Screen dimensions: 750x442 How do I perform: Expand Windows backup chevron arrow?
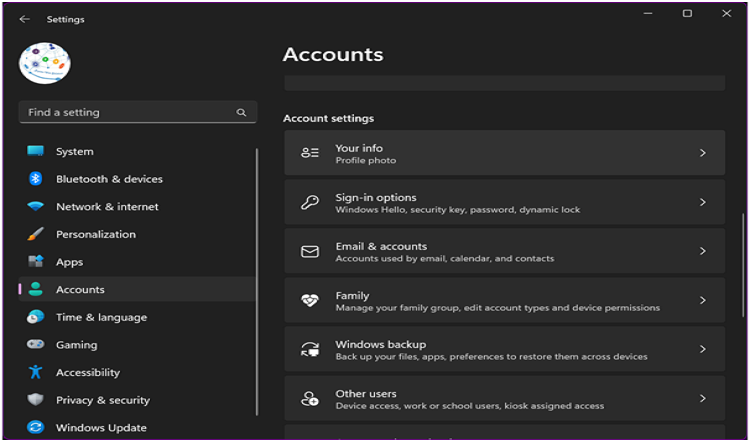pyautogui.click(x=703, y=349)
